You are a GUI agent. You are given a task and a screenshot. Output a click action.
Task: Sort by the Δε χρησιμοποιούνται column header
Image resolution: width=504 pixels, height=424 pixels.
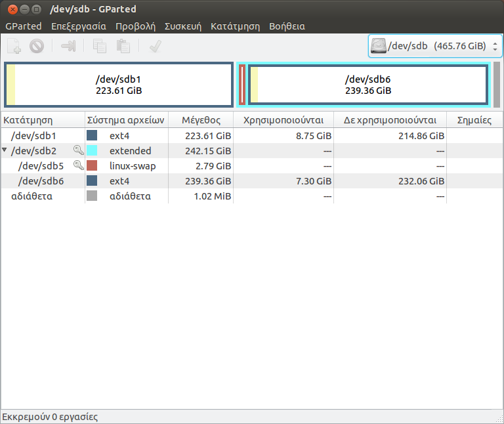click(x=390, y=120)
